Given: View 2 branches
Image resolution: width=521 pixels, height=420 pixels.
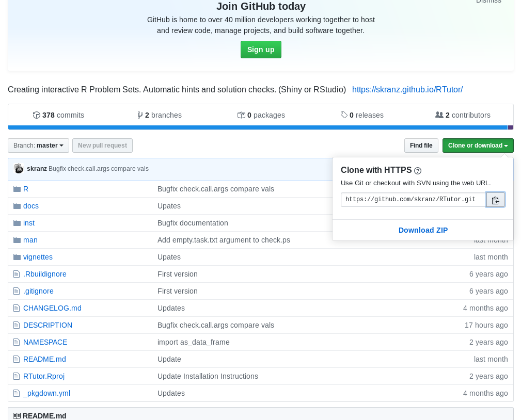Looking at the screenshot, I should click(x=160, y=115).
